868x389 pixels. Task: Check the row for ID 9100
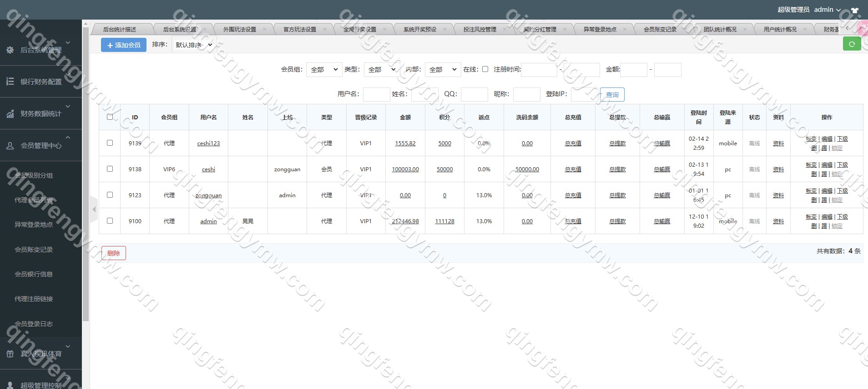pyautogui.click(x=110, y=220)
